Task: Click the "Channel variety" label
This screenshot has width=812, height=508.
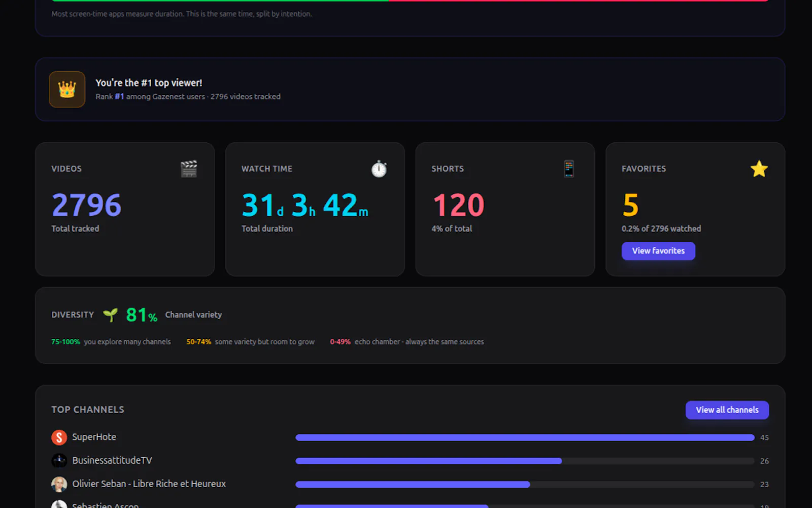Action: [x=193, y=315]
